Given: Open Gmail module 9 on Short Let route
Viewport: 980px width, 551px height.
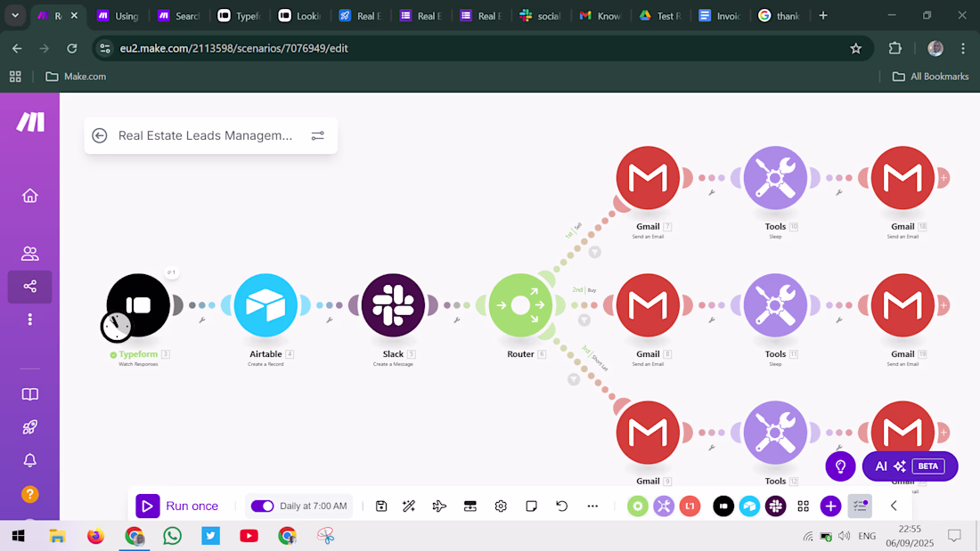Looking at the screenshot, I should tap(648, 433).
